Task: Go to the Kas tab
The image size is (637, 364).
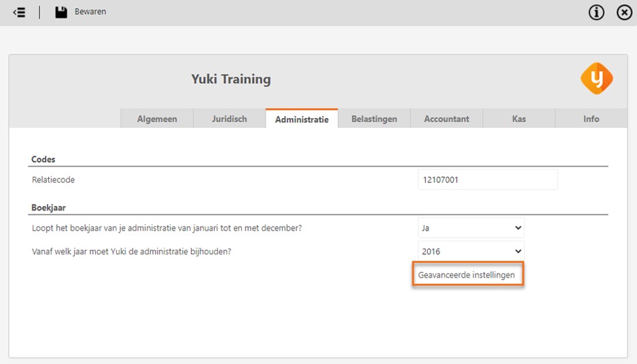Action: click(x=519, y=119)
